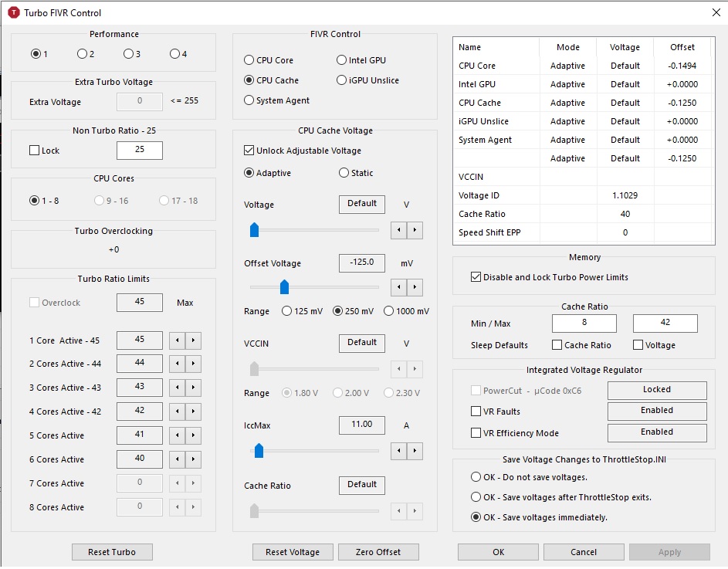The height and width of the screenshot is (569, 728).
Task: Decrease the 4 Cores Active ratio arrow
Action: pyautogui.click(x=178, y=412)
